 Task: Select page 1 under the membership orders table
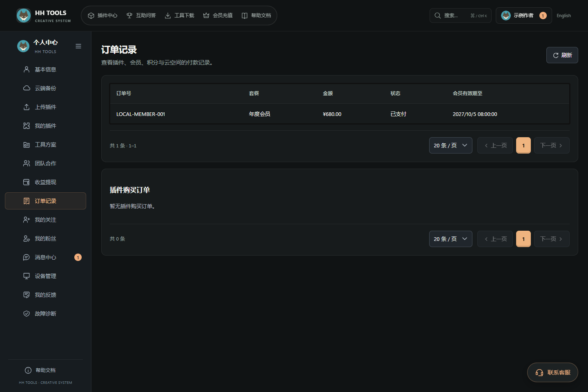point(523,145)
